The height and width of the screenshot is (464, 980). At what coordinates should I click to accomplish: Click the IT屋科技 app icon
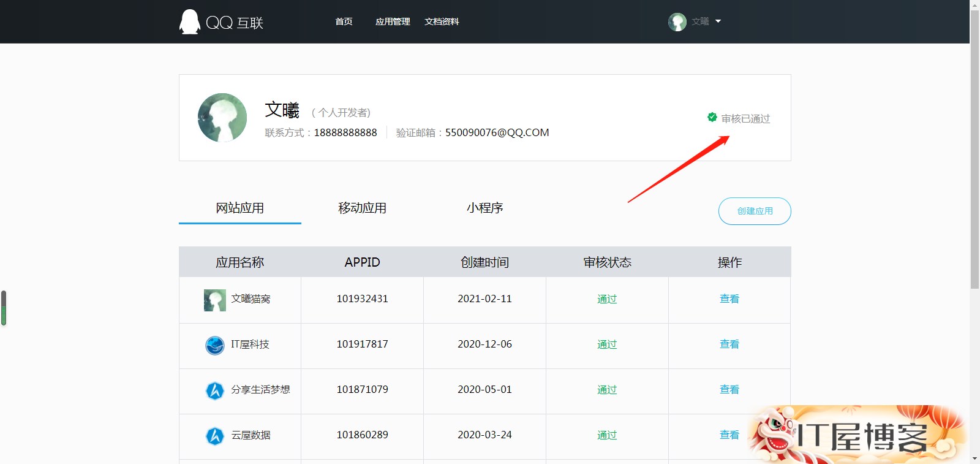coord(215,345)
